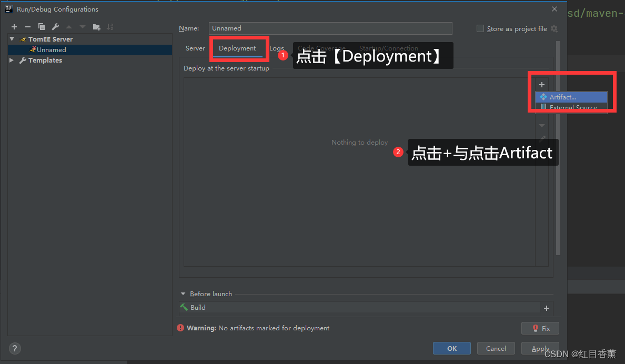Enable Store as project file
Image resolution: width=625 pixels, height=364 pixels.
[x=480, y=28]
